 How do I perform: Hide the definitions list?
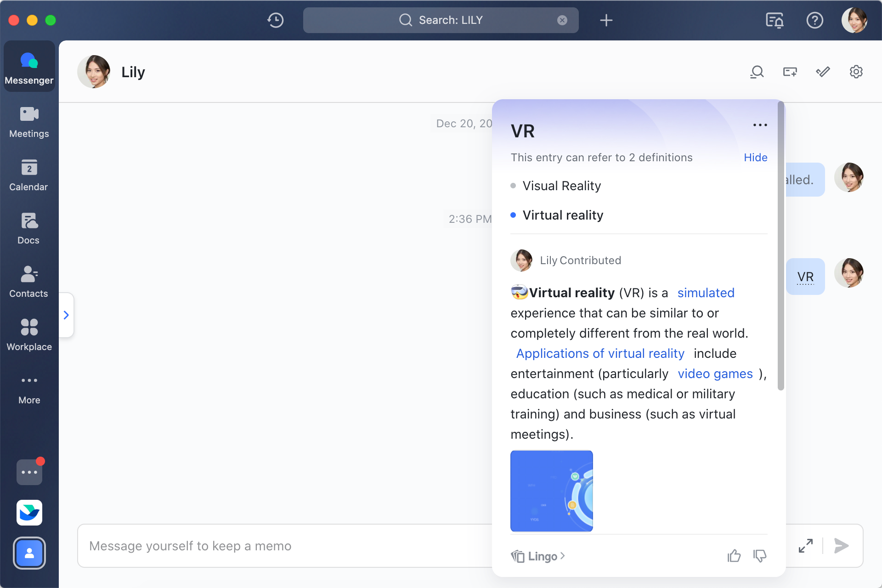click(755, 158)
